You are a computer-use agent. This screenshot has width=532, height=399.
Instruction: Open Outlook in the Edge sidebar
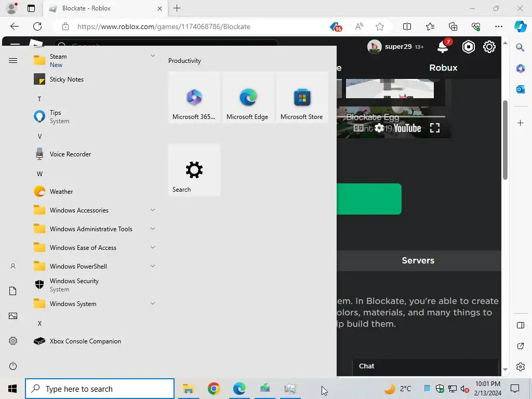(520, 89)
